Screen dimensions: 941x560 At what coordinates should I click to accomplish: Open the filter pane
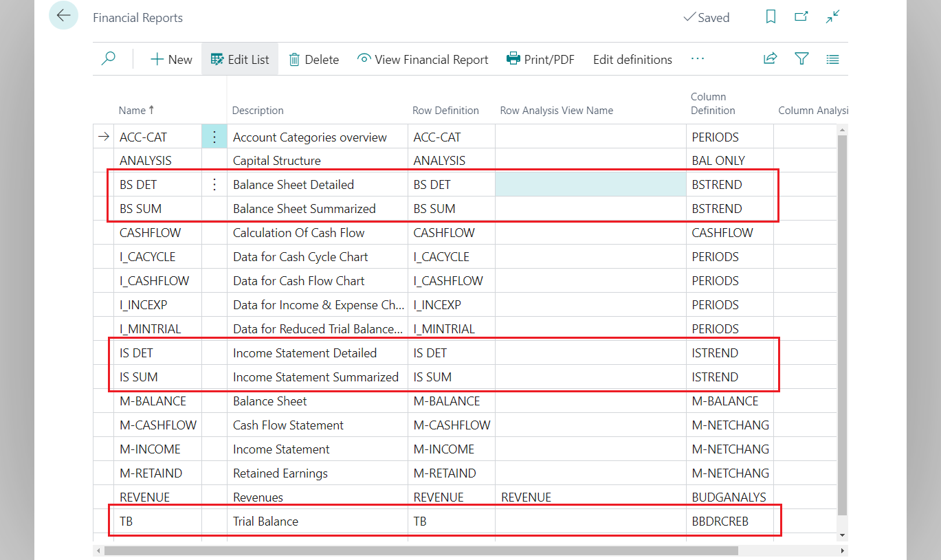(x=801, y=58)
